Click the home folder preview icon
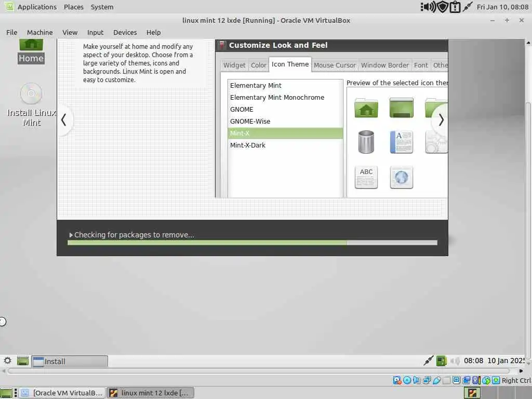The width and height of the screenshot is (532, 399). click(366, 108)
